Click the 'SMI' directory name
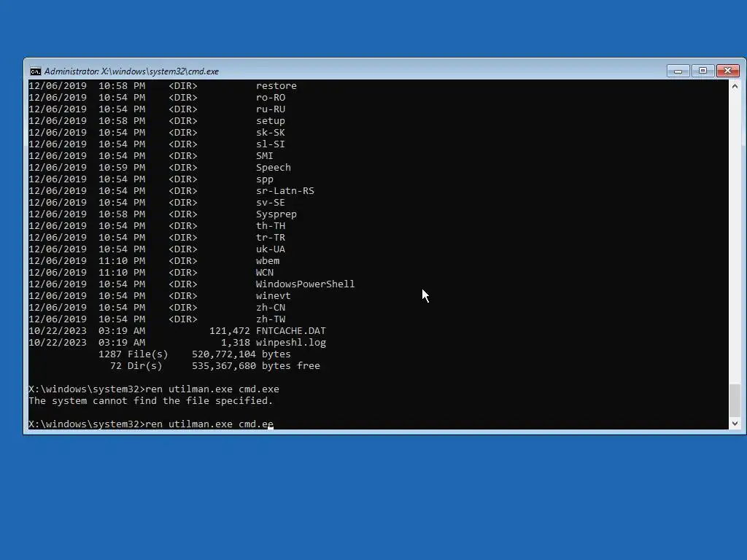 [264, 156]
